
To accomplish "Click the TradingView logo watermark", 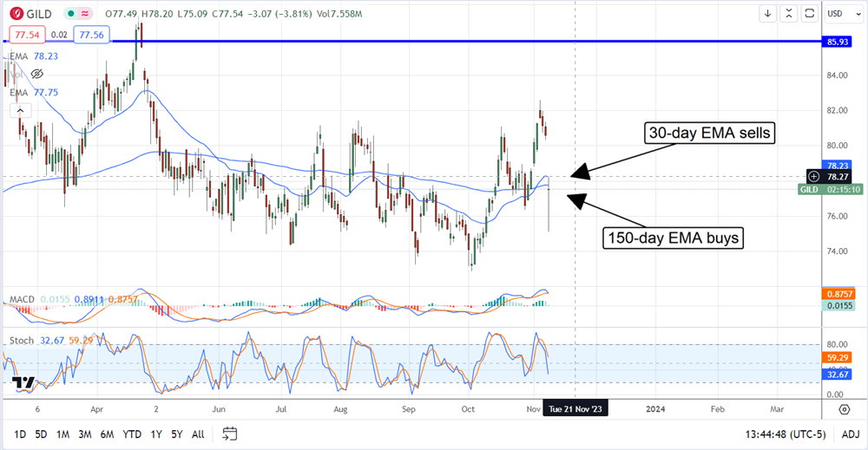I will [x=23, y=383].
